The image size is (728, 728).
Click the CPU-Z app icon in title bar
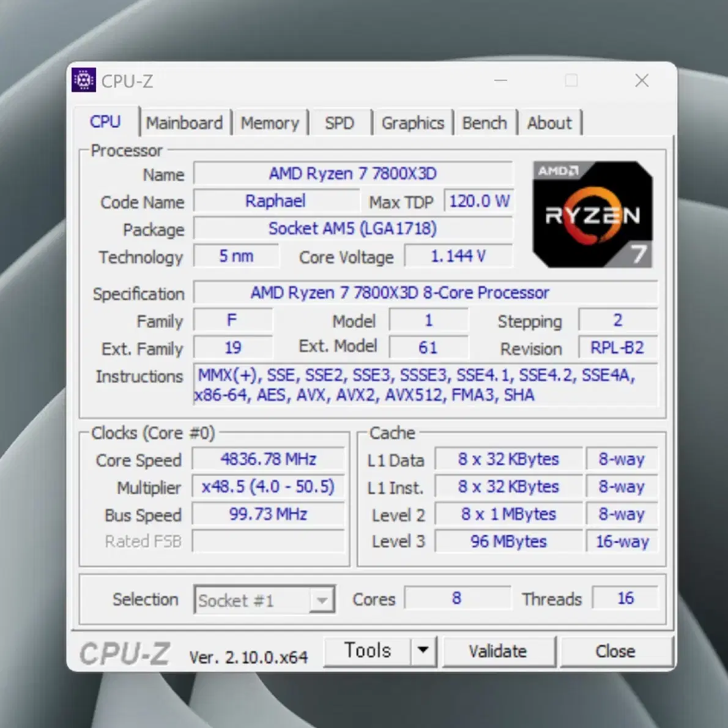(x=84, y=80)
